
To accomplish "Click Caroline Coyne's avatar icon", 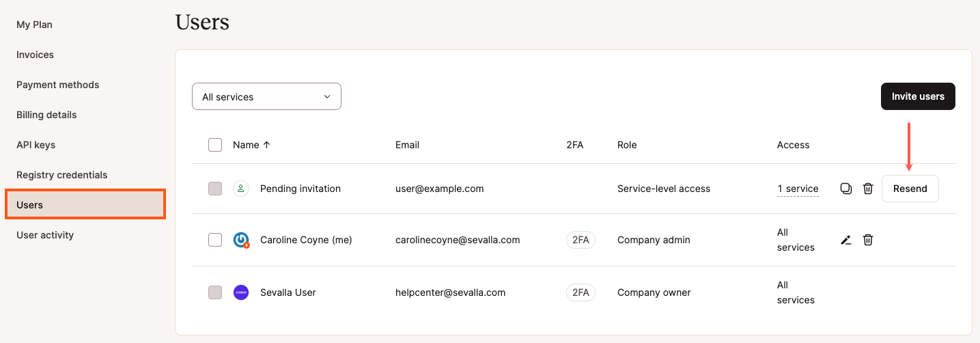I will tap(241, 240).
